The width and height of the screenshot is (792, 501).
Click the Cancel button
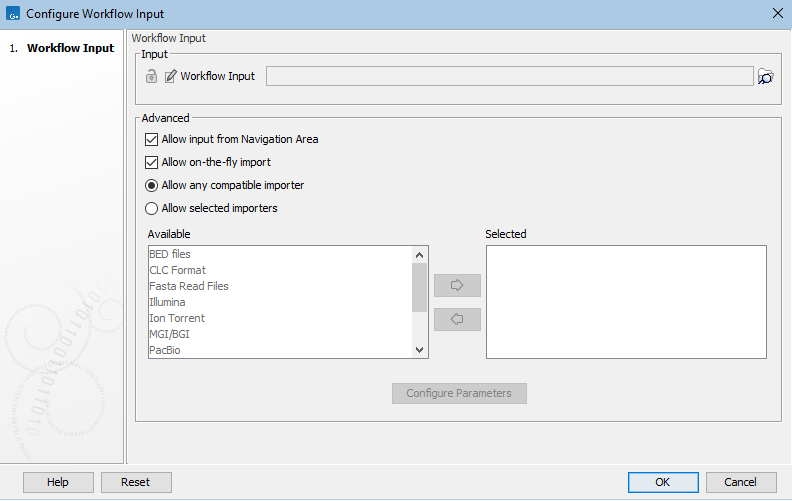click(x=741, y=482)
